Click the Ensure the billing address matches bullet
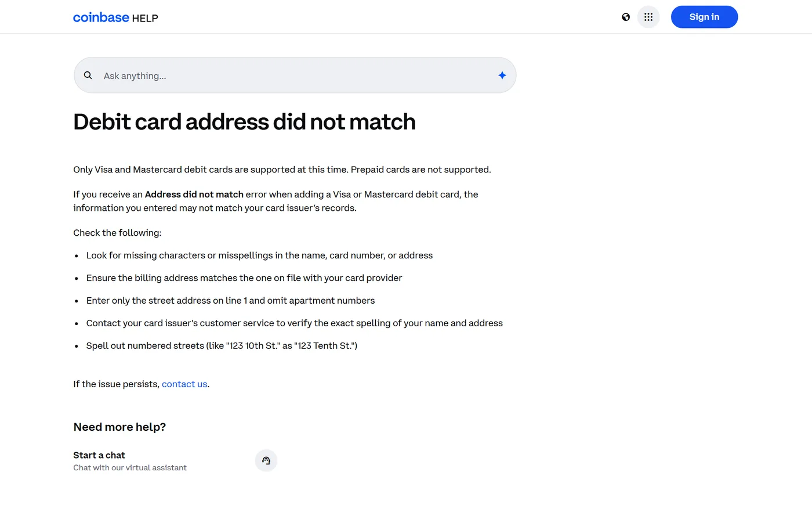This screenshot has height=508, width=812. coord(244,278)
